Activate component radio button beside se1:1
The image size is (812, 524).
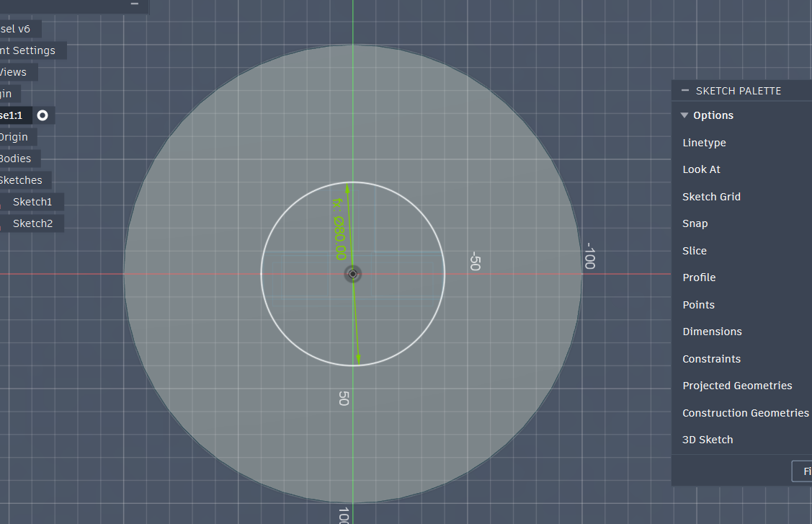[x=43, y=115]
